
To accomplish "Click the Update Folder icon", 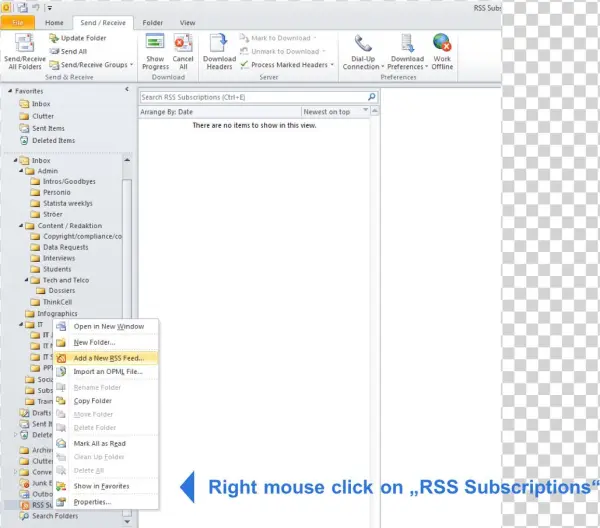I will click(x=76, y=38).
